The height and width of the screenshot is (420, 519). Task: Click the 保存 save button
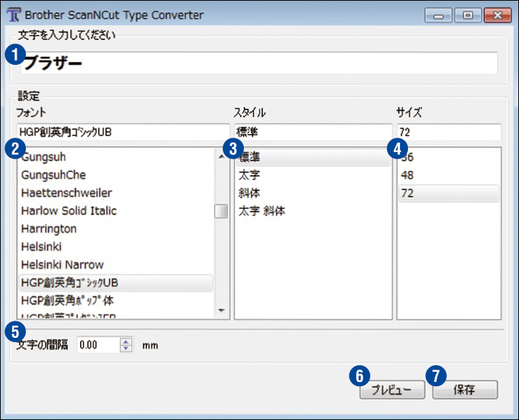coord(465,390)
